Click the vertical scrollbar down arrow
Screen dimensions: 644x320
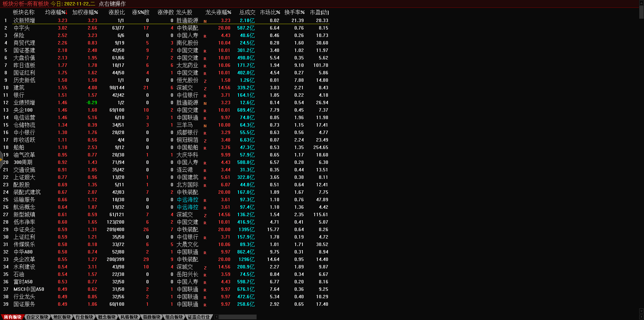[641, 311]
